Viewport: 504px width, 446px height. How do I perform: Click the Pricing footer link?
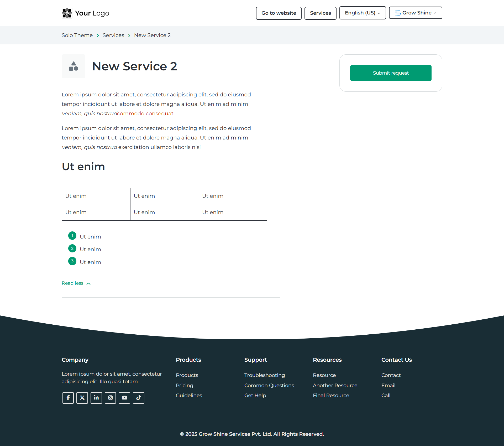pos(185,385)
